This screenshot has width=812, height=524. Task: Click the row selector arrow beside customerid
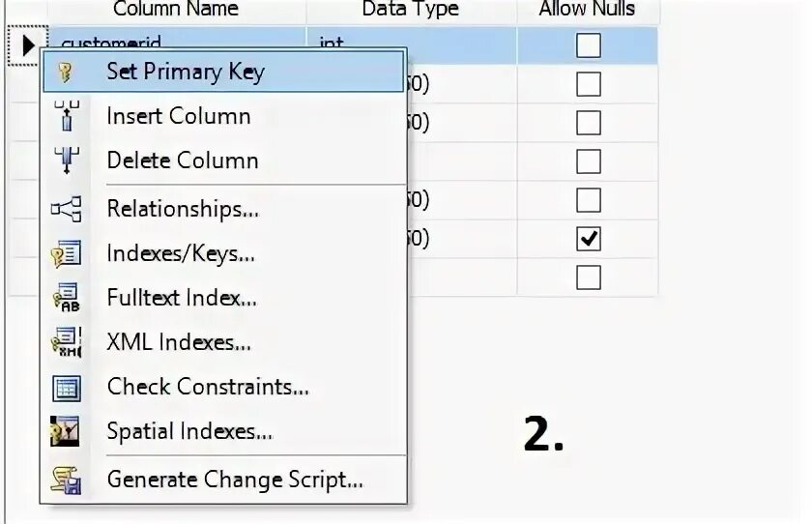tap(28, 45)
